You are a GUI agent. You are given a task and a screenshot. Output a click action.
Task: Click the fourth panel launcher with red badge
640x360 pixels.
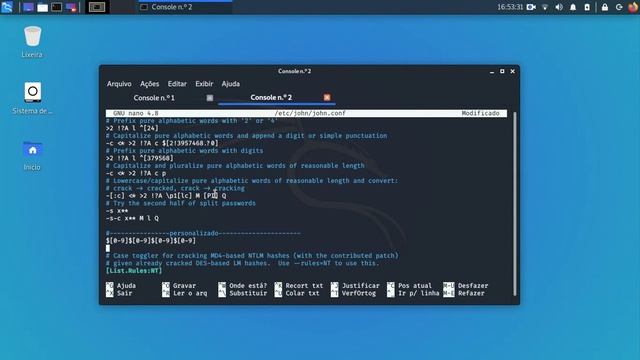point(71,7)
